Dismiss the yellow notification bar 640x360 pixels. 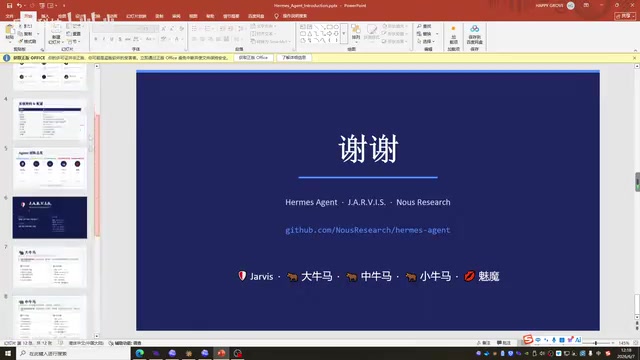(635, 58)
